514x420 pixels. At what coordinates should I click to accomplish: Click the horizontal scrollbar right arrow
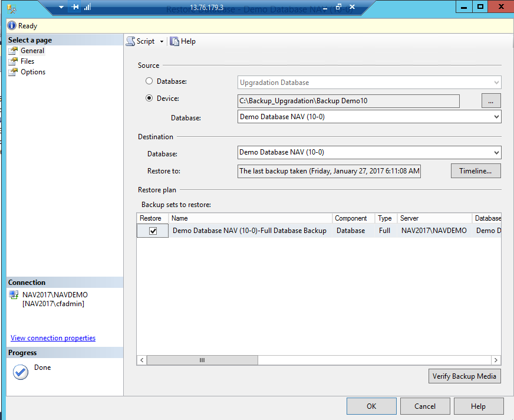(496, 360)
